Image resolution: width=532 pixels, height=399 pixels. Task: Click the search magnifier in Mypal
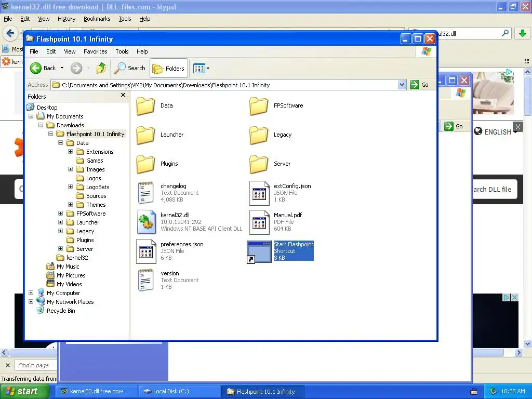pyautogui.click(x=505, y=33)
